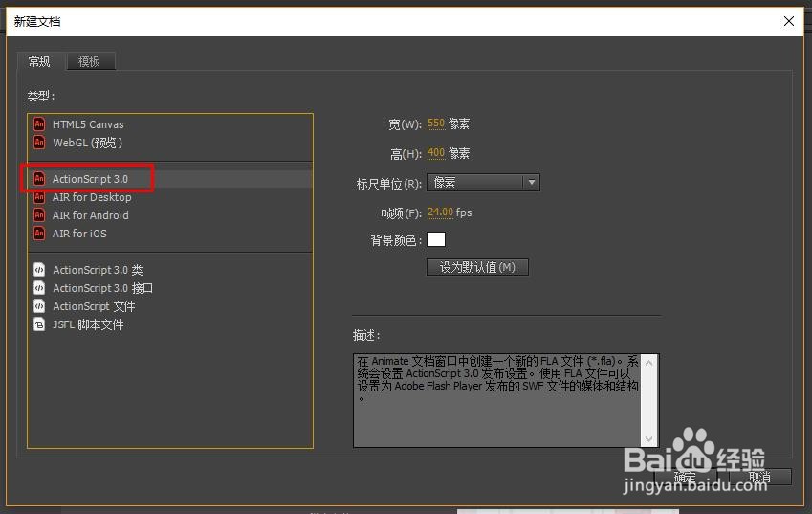Switch to the 常规 tab
This screenshot has height=514, width=812.
coord(40,61)
